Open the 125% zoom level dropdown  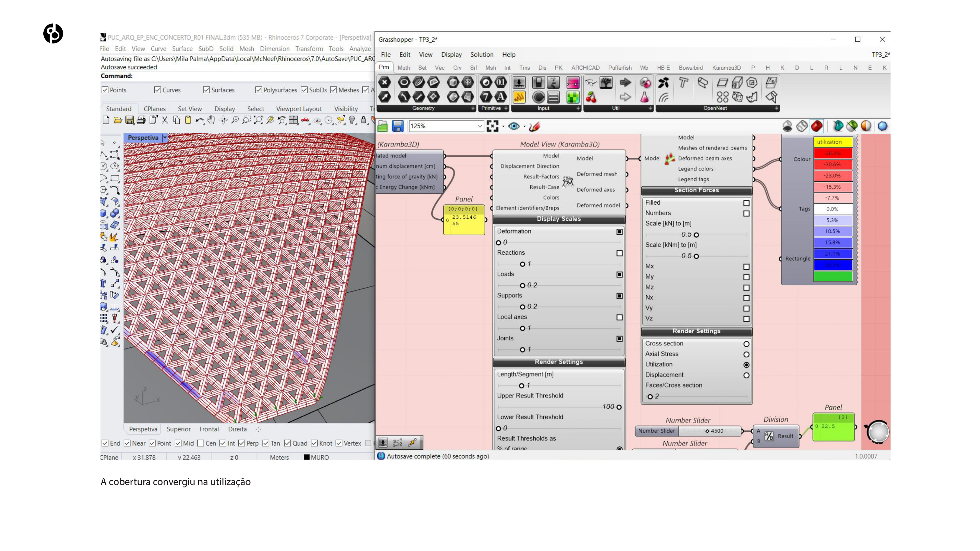pyautogui.click(x=479, y=126)
